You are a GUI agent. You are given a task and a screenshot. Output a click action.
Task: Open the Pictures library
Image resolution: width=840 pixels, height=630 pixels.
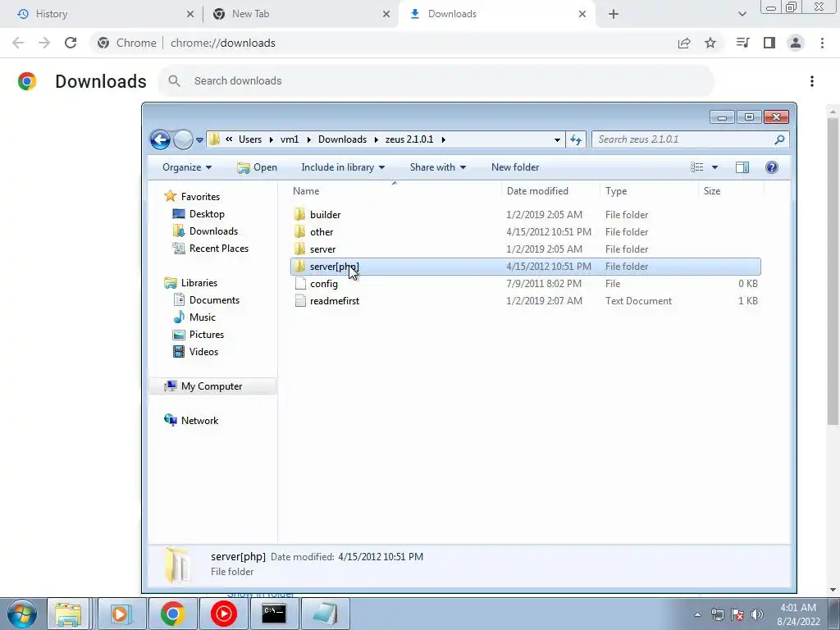click(x=206, y=335)
